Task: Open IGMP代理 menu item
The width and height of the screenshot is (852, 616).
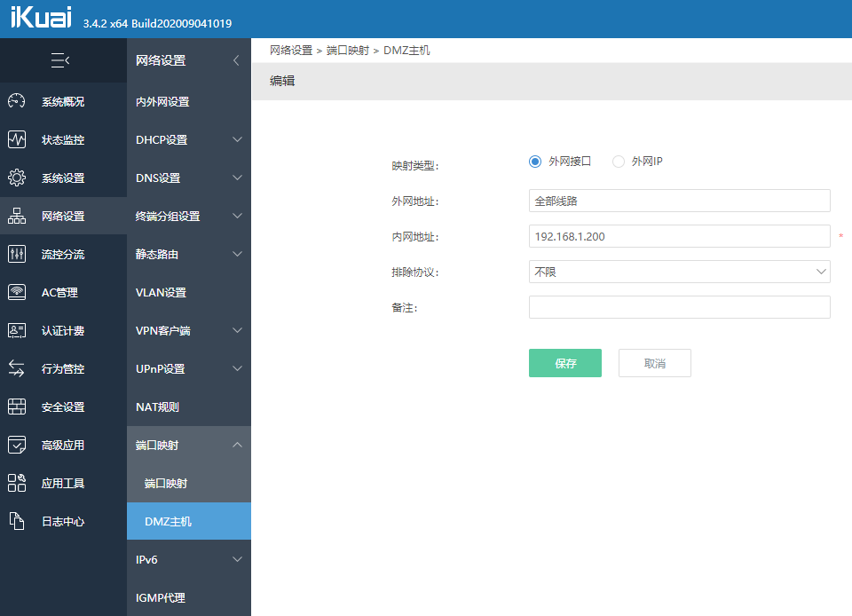Action: coord(188,597)
